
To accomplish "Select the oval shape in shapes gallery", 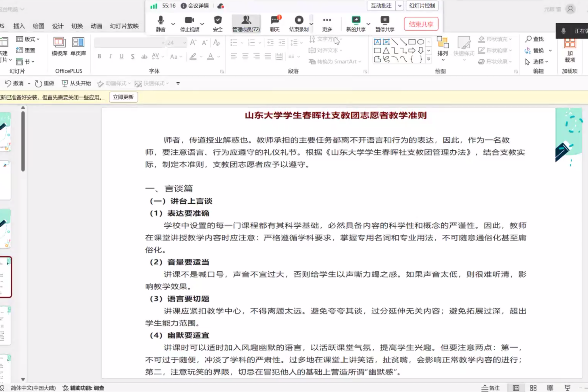I will coord(420,42).
